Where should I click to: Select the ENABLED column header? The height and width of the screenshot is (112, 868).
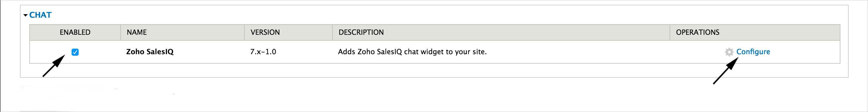(x=75, y=32)
